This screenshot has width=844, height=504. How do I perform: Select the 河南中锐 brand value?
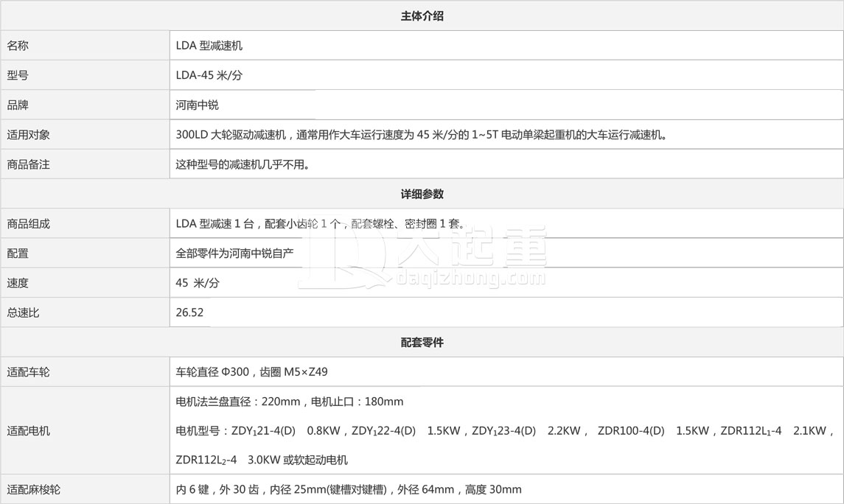tap(197, 105)
